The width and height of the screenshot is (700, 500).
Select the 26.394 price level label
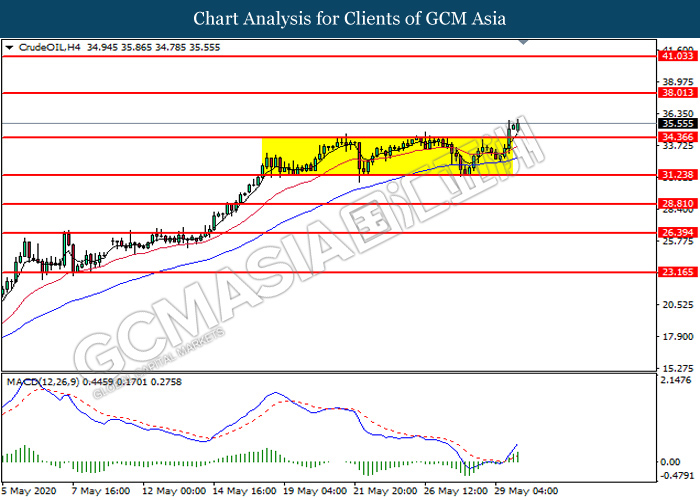(678, 233)
